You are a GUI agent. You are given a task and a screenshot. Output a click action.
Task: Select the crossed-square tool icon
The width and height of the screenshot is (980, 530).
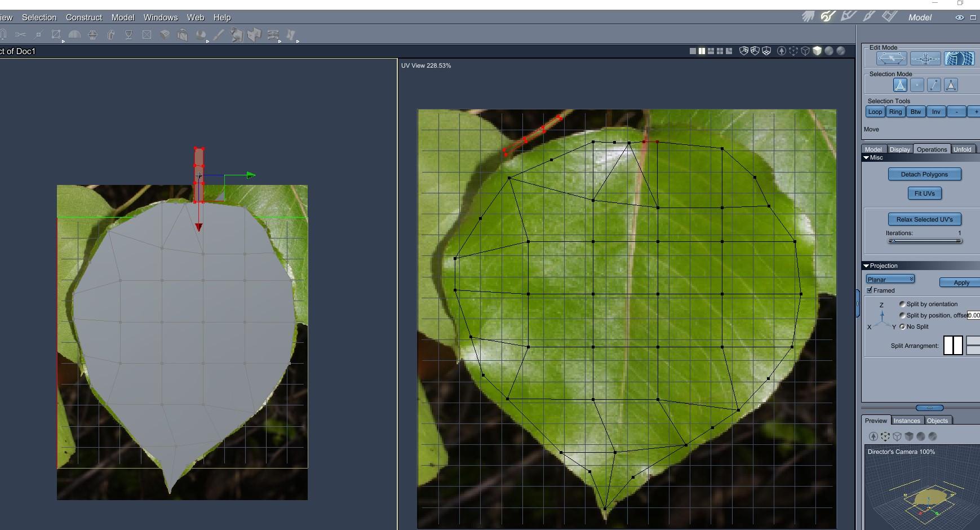[x=147, y=35]
